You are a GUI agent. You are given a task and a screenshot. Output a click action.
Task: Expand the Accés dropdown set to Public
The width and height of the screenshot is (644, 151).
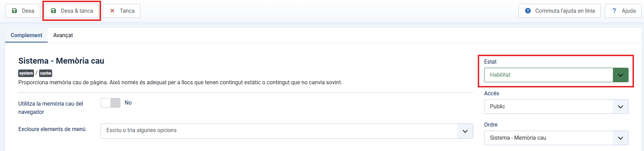tap(556, 107)
